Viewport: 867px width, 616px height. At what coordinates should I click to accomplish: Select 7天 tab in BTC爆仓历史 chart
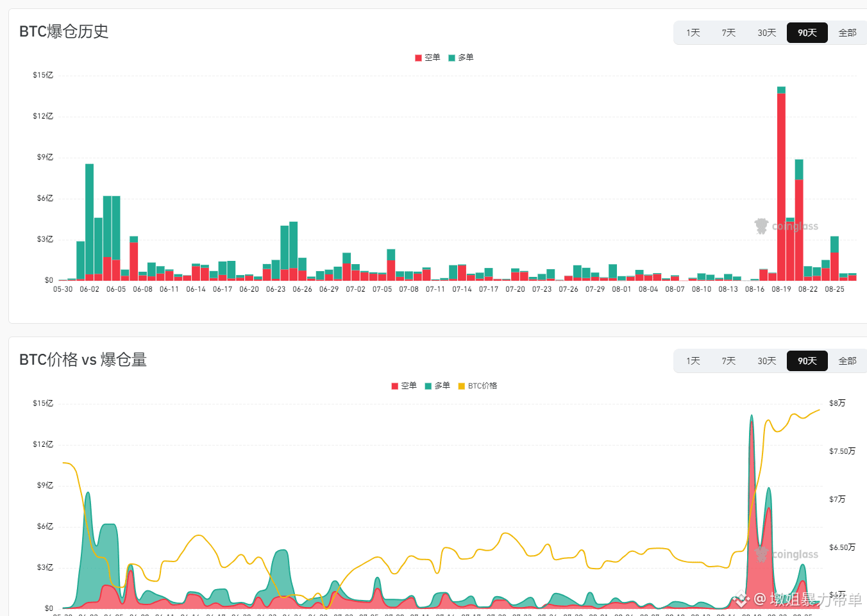[x=728, y=33]
